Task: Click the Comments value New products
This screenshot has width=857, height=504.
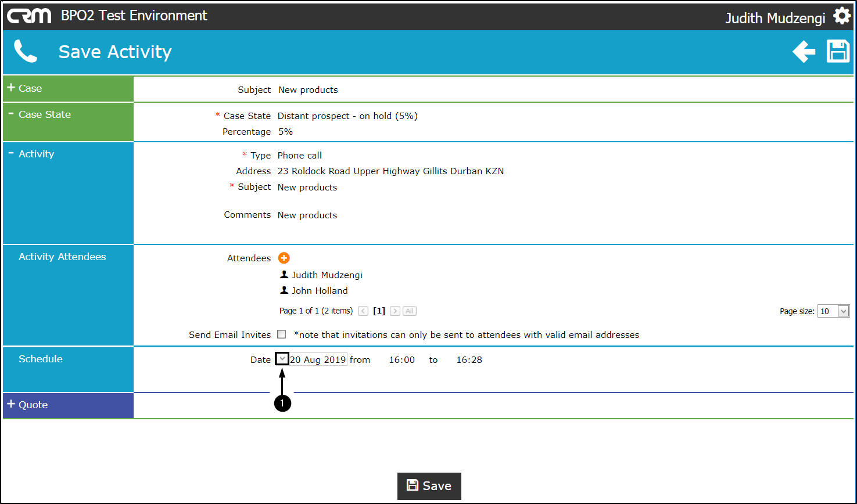Action: [307, 215]
